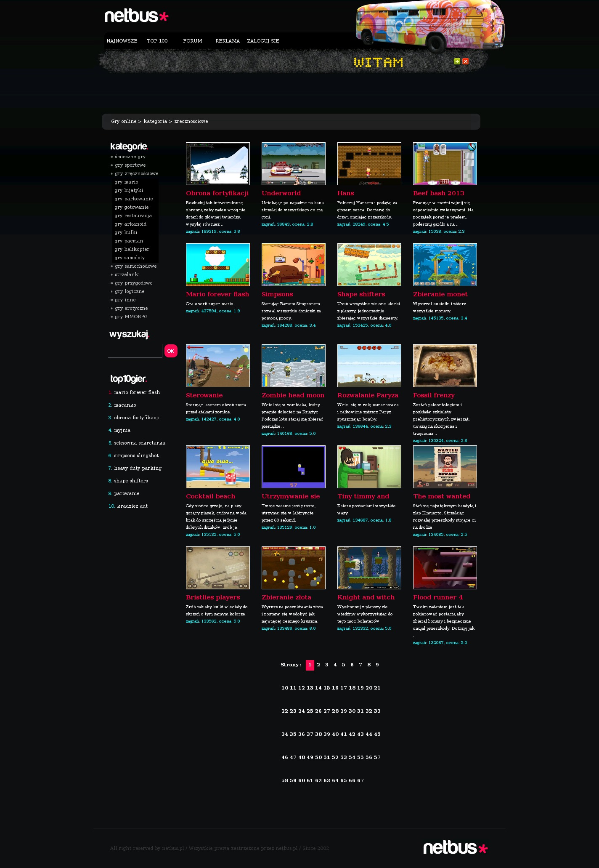Click the search text input field

135,351
